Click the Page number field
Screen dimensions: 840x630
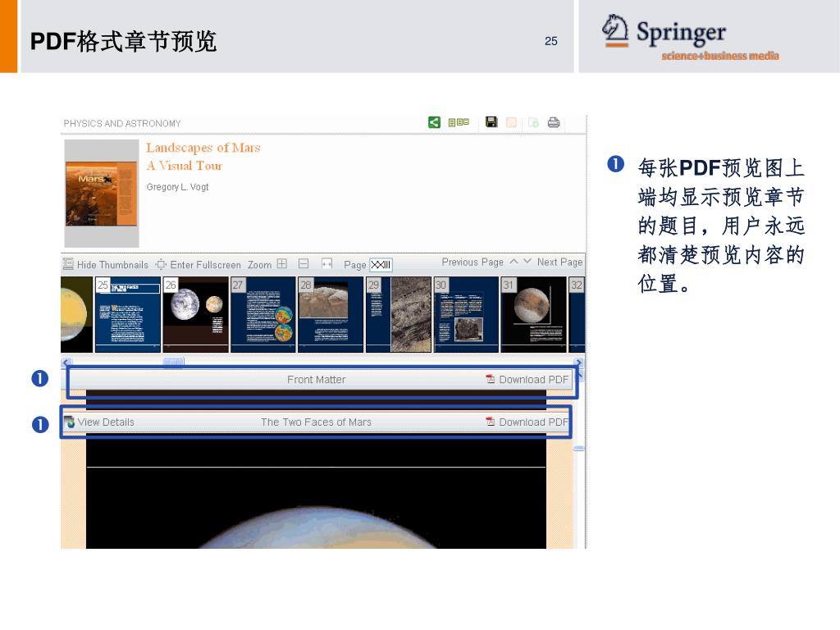(x=381, y=265)
